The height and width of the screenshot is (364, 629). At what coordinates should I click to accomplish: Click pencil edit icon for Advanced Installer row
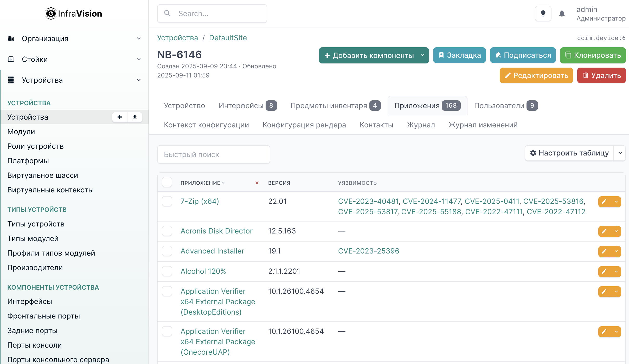pyautogui.click(x=604, y=251)
